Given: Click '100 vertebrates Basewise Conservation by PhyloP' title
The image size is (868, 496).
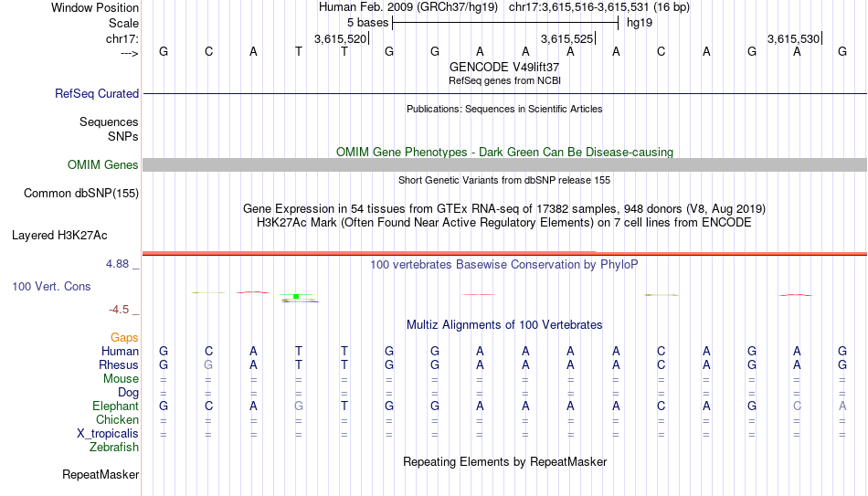Looking at the screenshot, I should [x=504, y=265].
